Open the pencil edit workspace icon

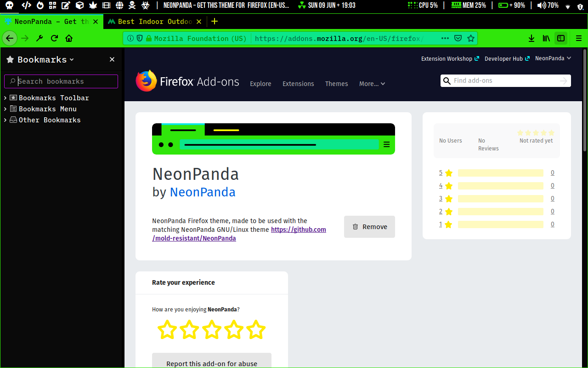pyautogui.click(x=66, y=6)
